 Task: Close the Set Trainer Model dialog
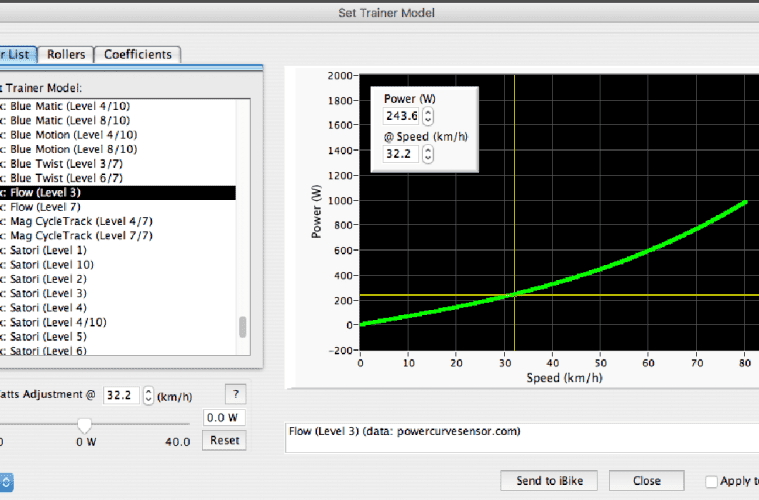coord(646,481)
